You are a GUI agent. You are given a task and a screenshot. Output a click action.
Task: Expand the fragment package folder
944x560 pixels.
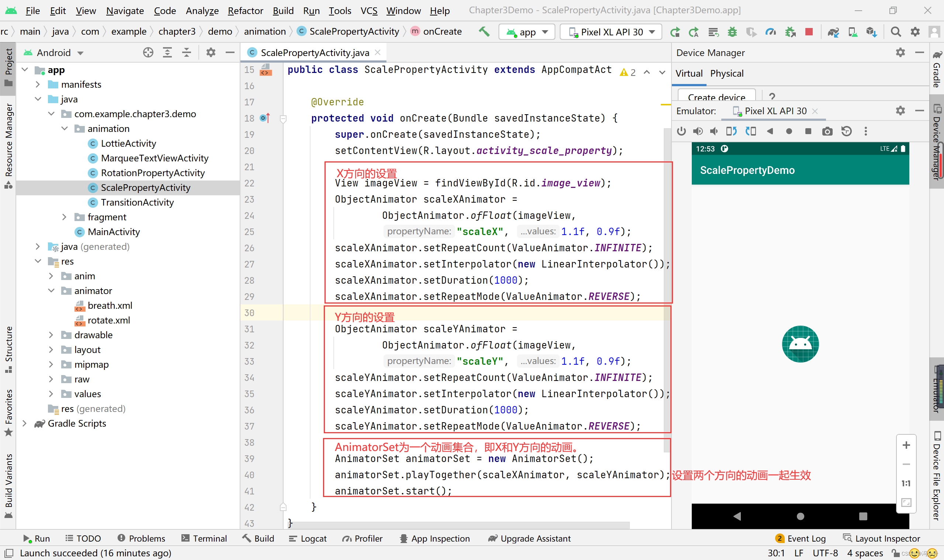pyautogui.click(x=64, y=217)
